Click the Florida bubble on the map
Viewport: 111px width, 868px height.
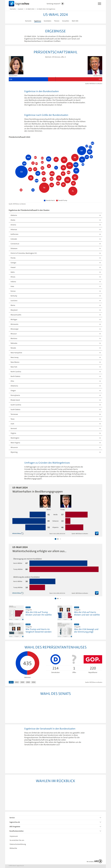tap(73, 191)
